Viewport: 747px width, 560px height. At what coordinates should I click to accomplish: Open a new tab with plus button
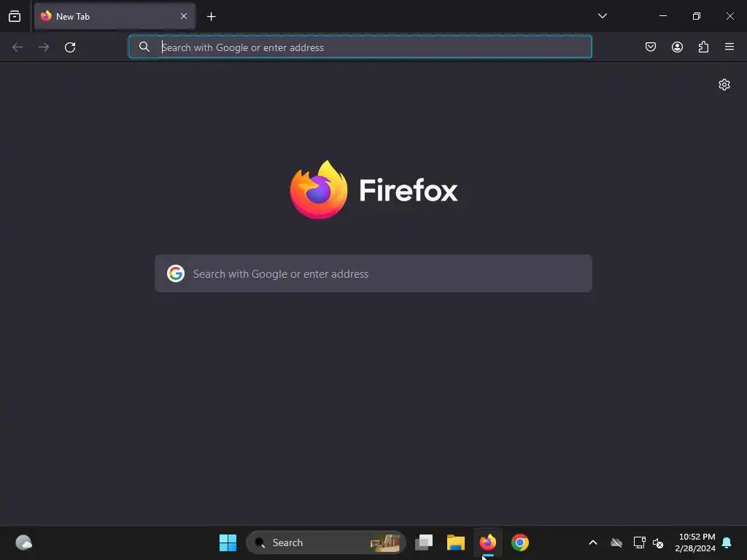211,17
